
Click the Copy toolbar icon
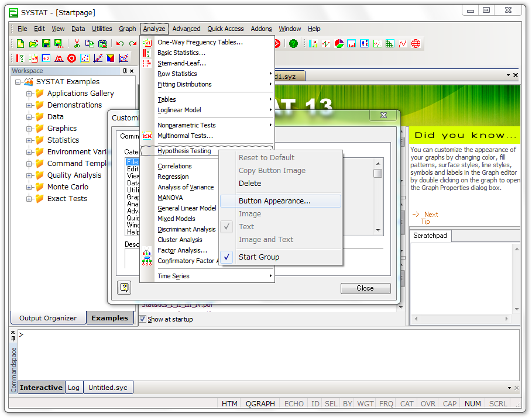tap(90, 43)
